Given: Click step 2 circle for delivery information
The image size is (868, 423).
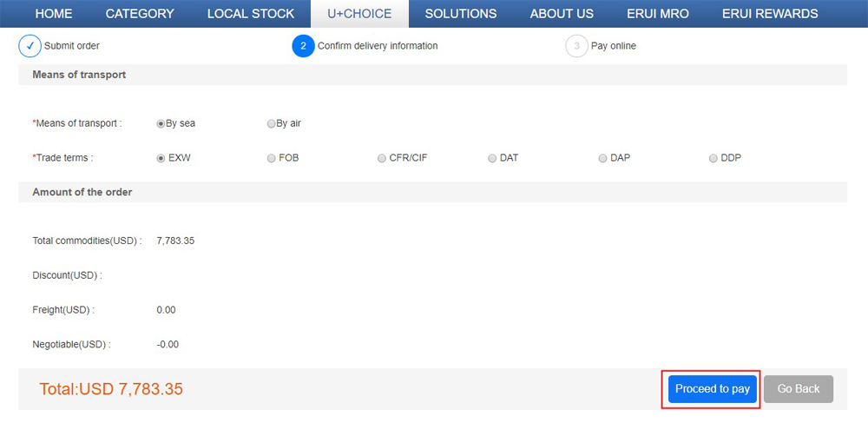Looking at the screenshot, I should click(x=303, y=46).
